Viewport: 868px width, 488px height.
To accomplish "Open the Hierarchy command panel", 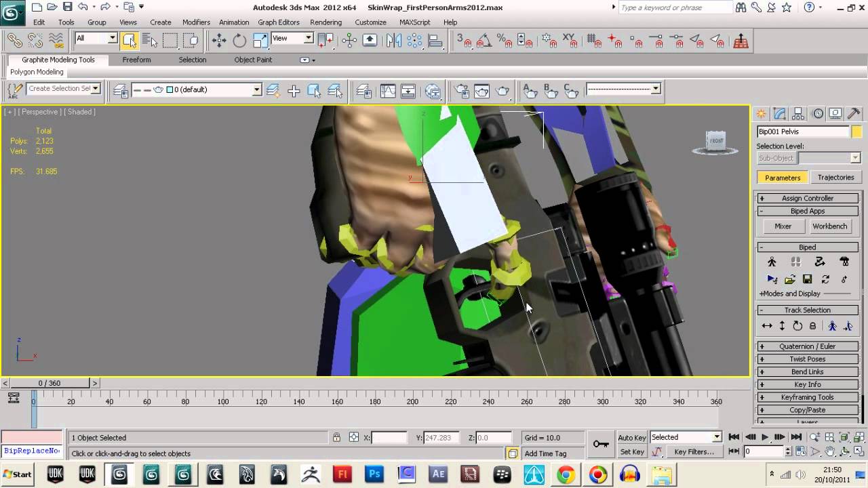I will pos(798,114).
